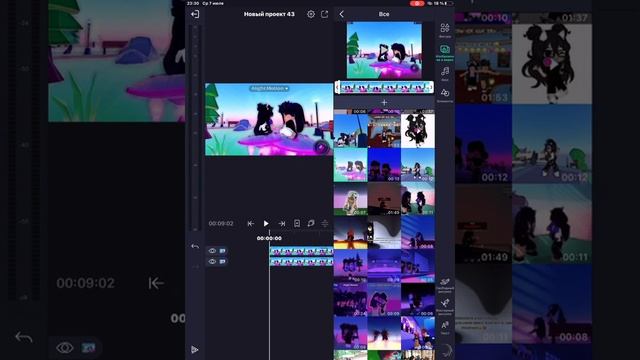This screenshot has width=640, height=360.
Task: Add a bookmark at the playhead
Action: click(x=297, y=224)
